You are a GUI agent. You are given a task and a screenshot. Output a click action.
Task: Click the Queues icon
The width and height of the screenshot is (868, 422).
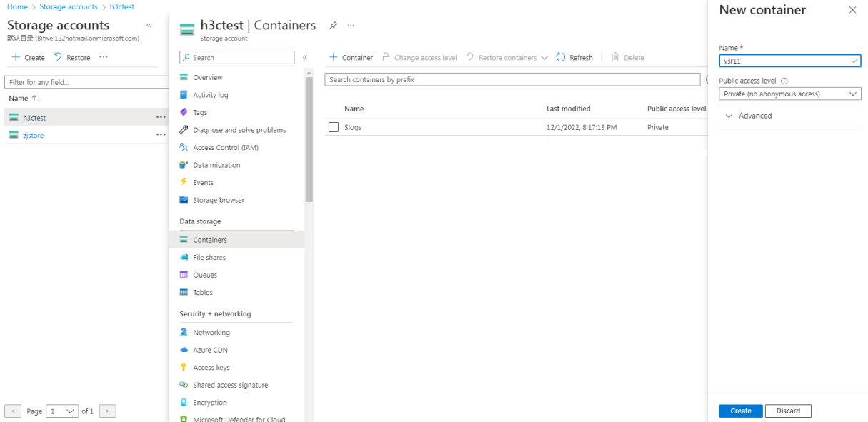coord(184,275)
